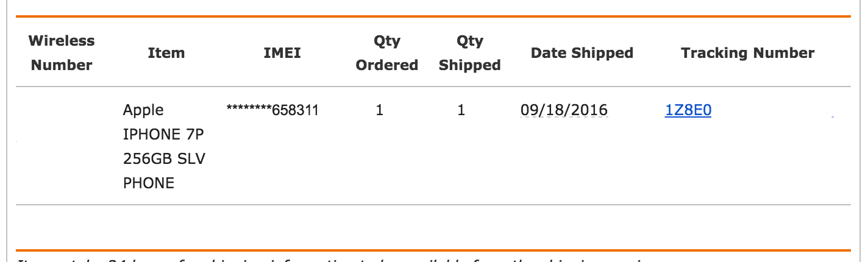This screenshot has width=868, height=262.
Task: Select the masked IMEI value ending 658311
Action: 272,110
